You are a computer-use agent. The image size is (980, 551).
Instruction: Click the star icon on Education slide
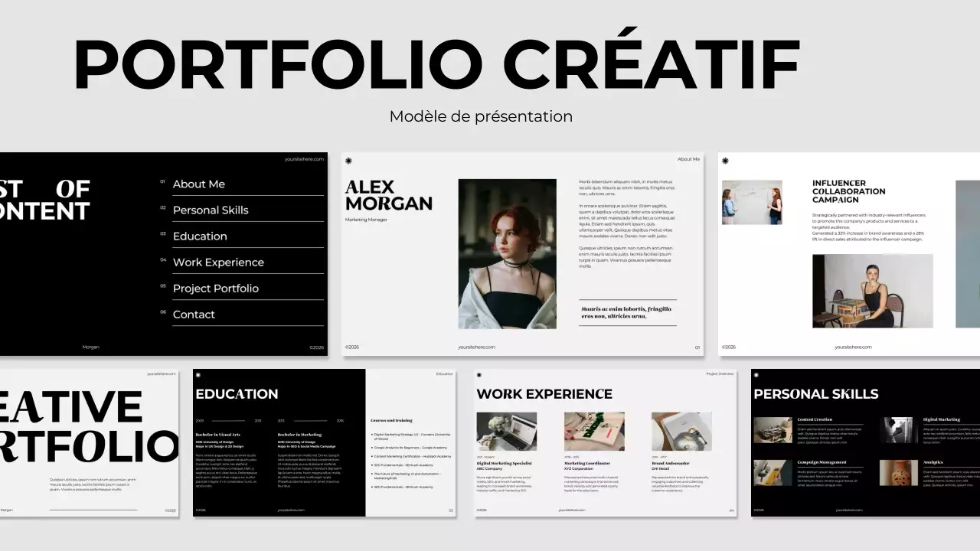(x=198, y=374)
